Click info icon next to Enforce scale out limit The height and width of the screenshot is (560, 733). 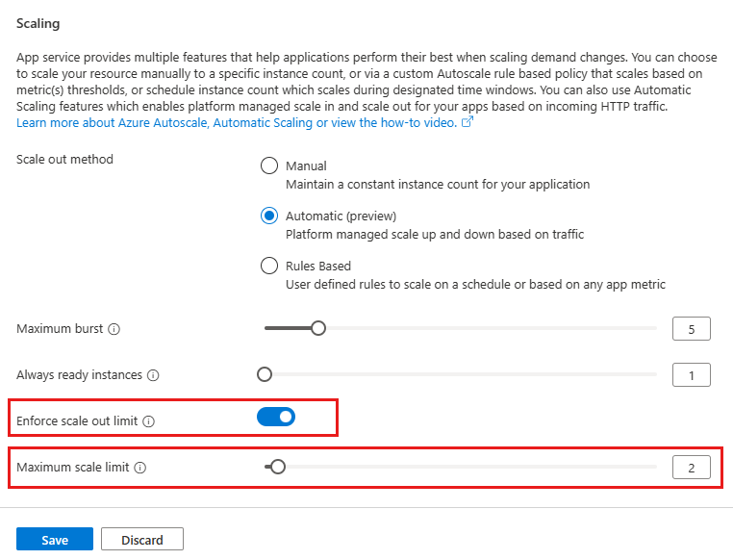coord(149,421)
